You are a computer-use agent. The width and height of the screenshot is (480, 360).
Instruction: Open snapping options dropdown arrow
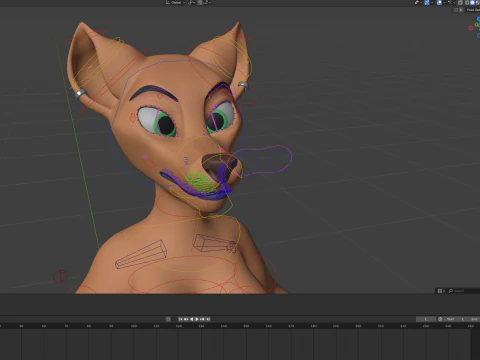tap(210, 2)
